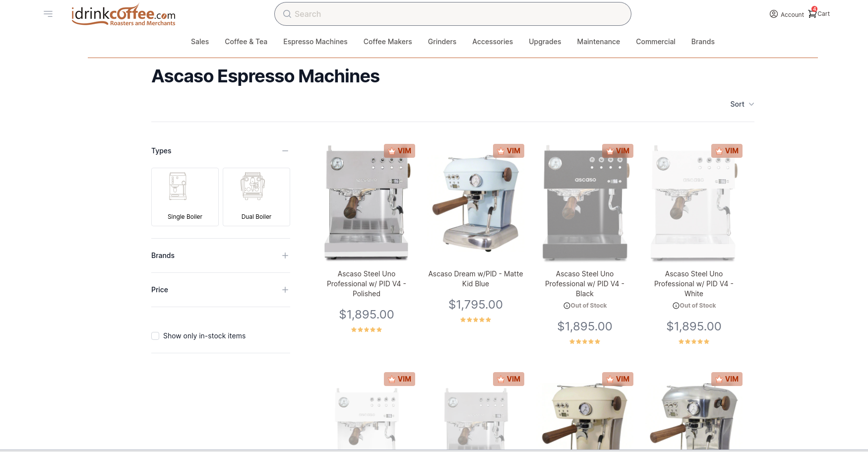The width and height of the screenshot is (868, 452).
Task: Click star rating under Steel Uno Black
Action: pos(585,341)
